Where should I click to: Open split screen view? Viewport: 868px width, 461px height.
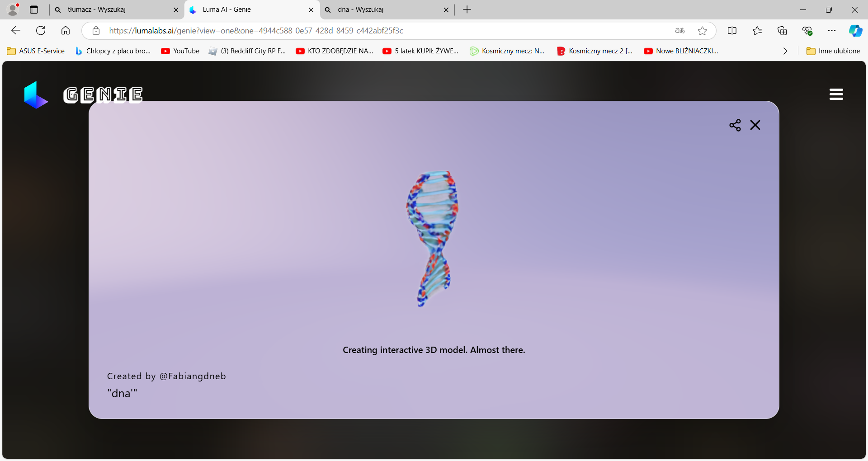(732, 31)
